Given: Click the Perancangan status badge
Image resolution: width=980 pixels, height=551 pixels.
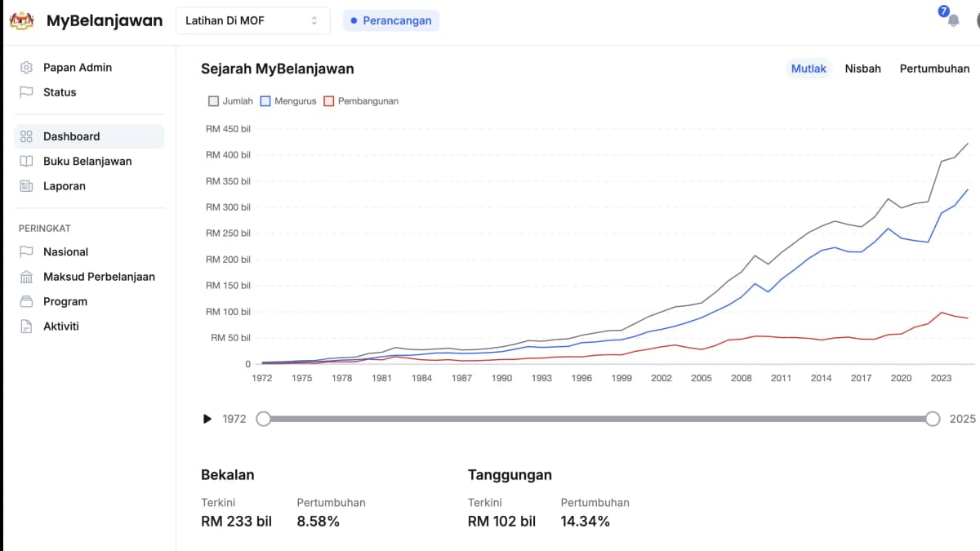Looking at the screenshot, I should click(390, 20).
